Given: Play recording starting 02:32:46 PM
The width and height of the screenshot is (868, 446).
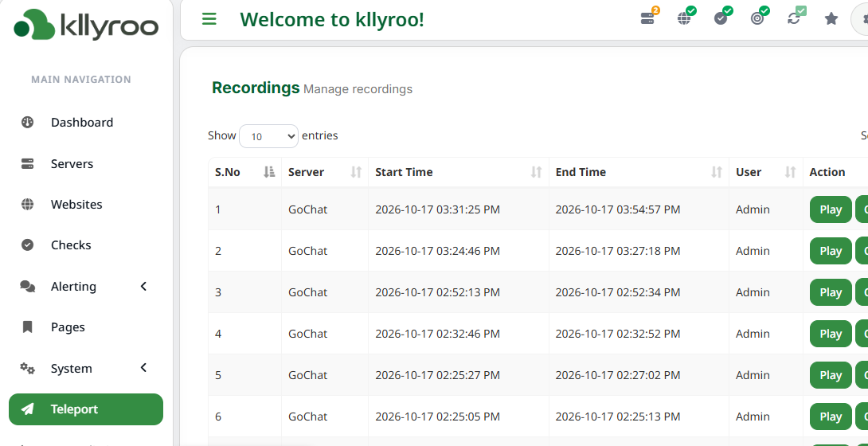Looking at the screenshot, I should pyautogui.click(x=831, y=334).
